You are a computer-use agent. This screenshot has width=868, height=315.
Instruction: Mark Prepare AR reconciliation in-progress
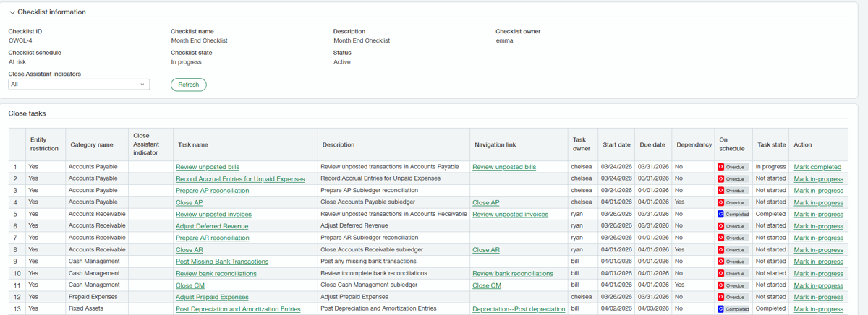pyautogui.click(x=819, y=238)
